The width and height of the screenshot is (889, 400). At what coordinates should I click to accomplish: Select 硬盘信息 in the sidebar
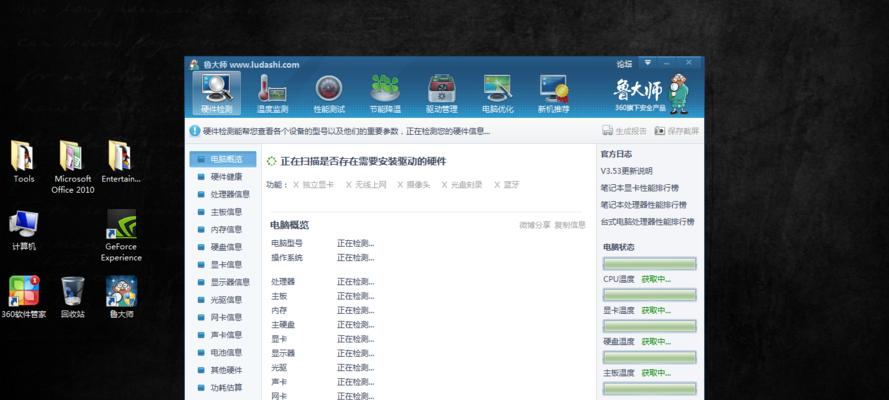(x=222, y=247)
